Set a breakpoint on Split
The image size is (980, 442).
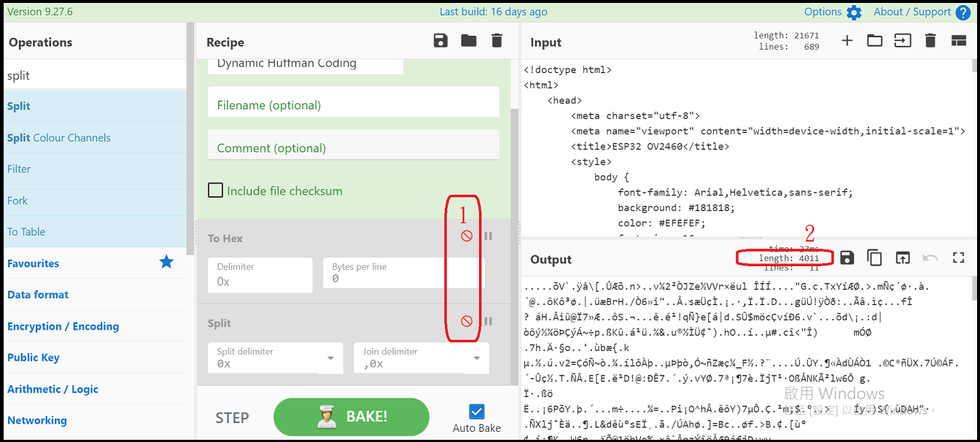point(489,321)
